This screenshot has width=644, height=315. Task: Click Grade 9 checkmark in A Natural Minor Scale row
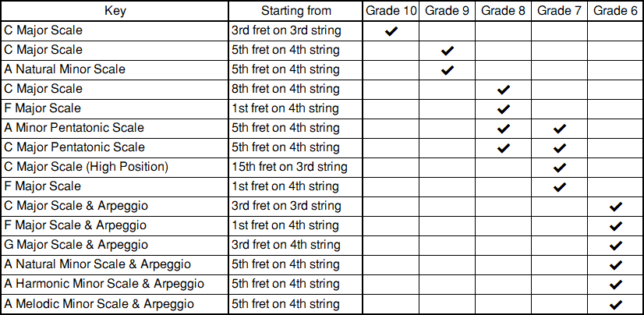pyautogui.click(x=447, y=70)
